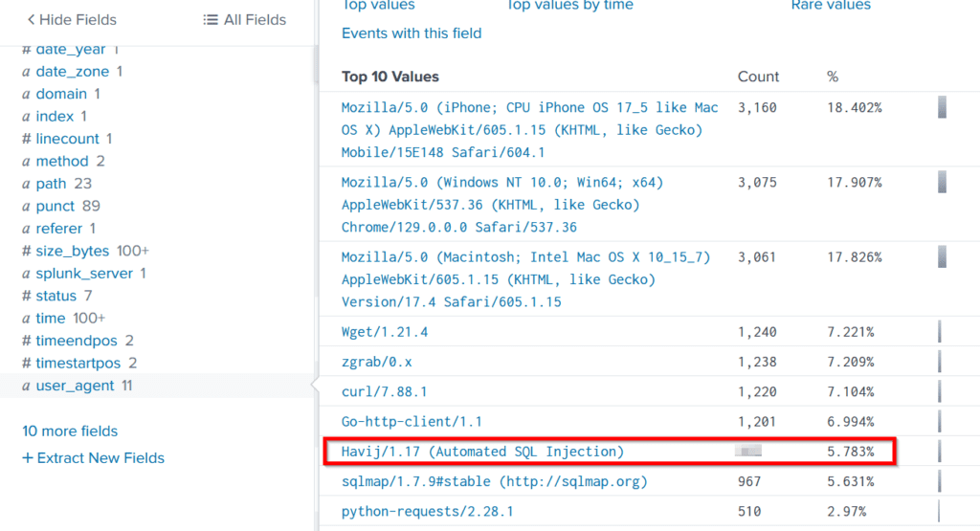This screenshot has height=531, width=980.
Task: Select the curl/7.88.1 value
Action: (x=384, y=392)
